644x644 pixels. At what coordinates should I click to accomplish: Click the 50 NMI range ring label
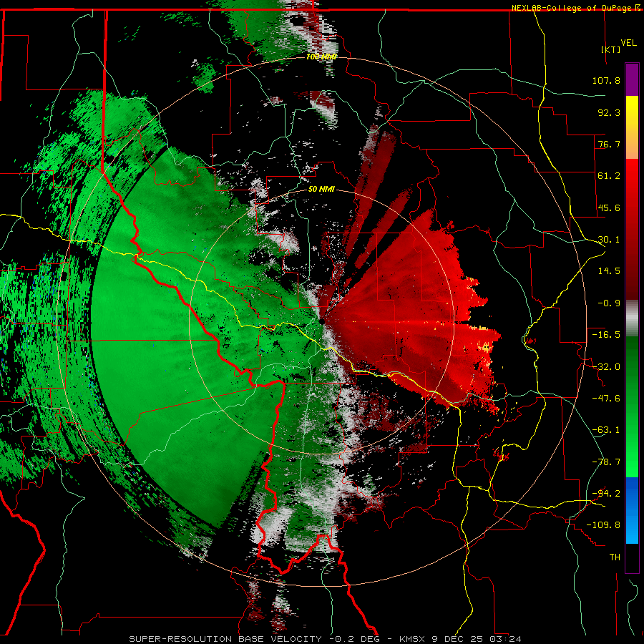321,190
